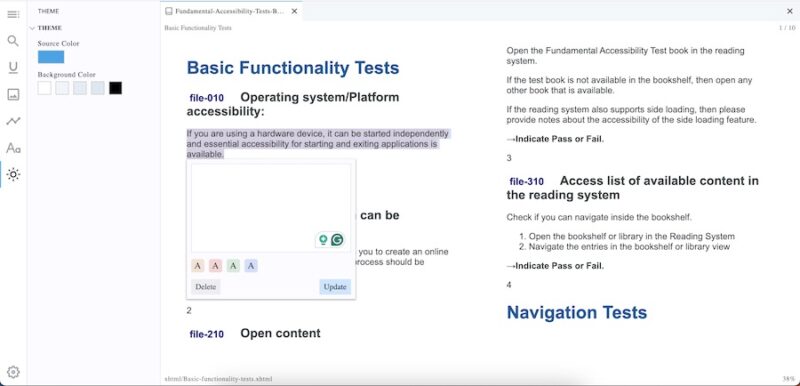Select the theme brightness icon
This screenshot has height=386, width=800.
[x=13, y=174]
